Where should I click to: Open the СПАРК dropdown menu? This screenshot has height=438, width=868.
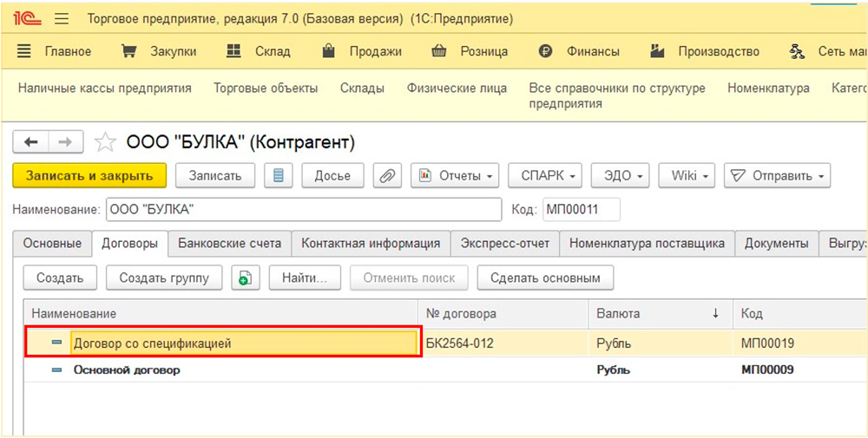point(544,176)
